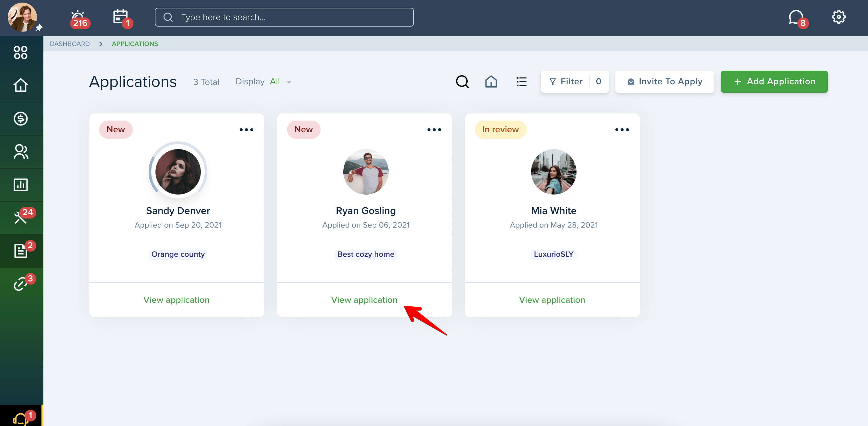Screen dimensions: 868x426
Task: Click the Mia White name
Action: [554, 211]
